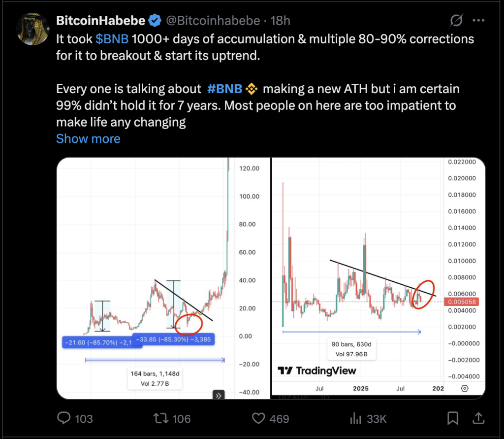Click the reply comment icon
Image resolution: width=504 pixels, height=439 pixels.
click(64, 419)
